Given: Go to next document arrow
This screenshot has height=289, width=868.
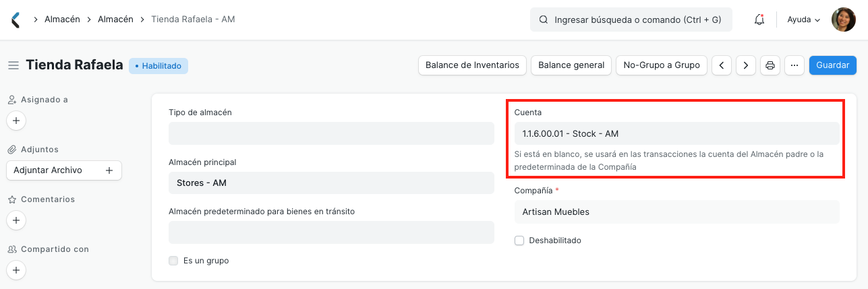Looking at the screenshot, I should click(745, 65).
